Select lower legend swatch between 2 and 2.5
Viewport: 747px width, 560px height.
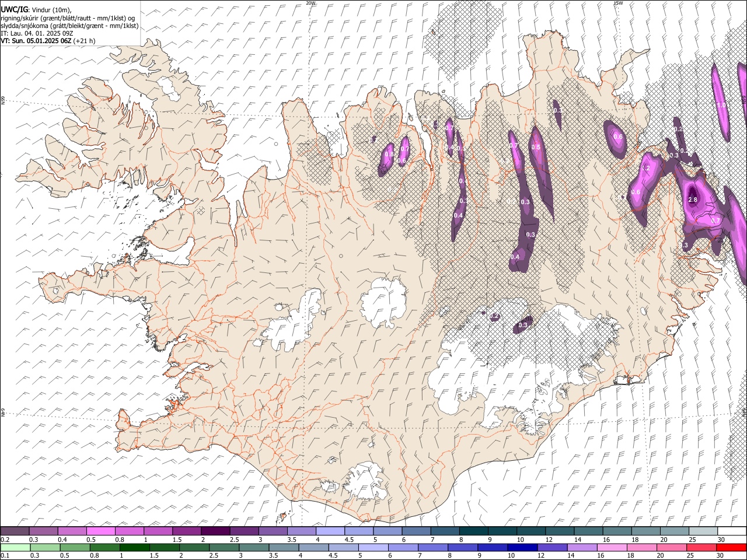(x=194, y=547)
